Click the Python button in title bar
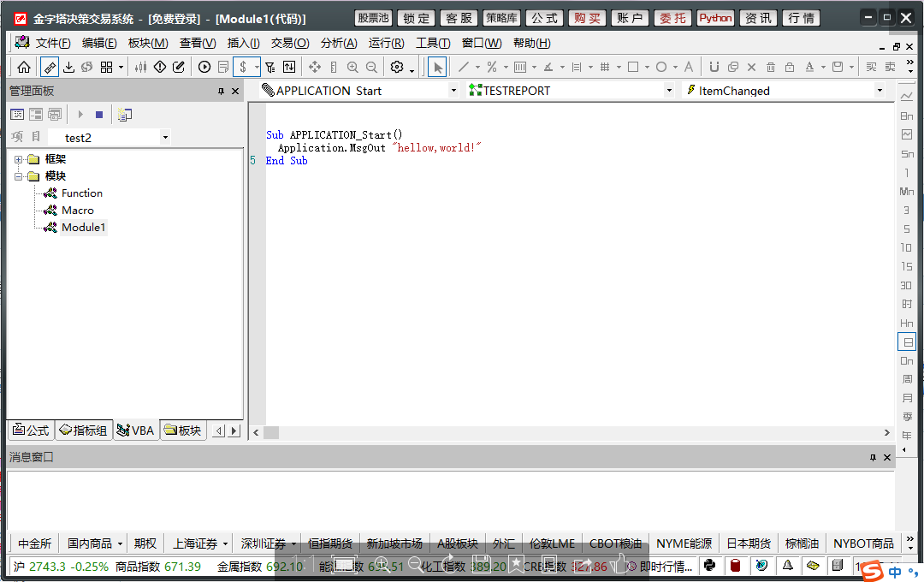 [715, 18]
